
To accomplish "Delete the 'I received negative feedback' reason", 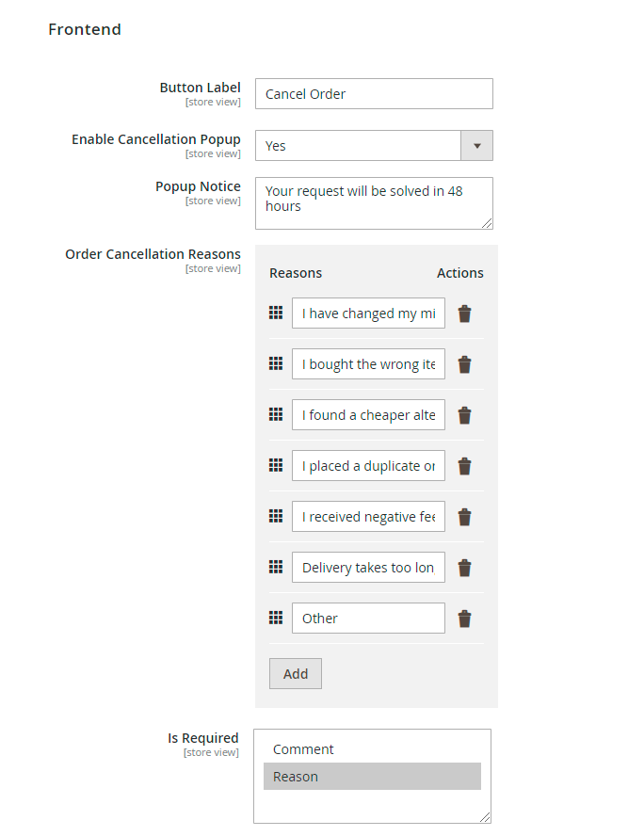I will 464,517.
